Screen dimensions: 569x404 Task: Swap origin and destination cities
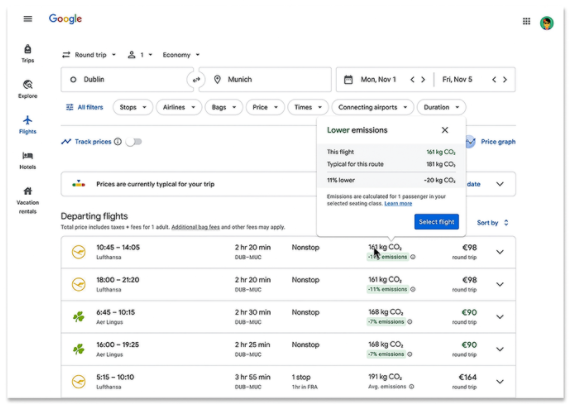pos(196,79)
